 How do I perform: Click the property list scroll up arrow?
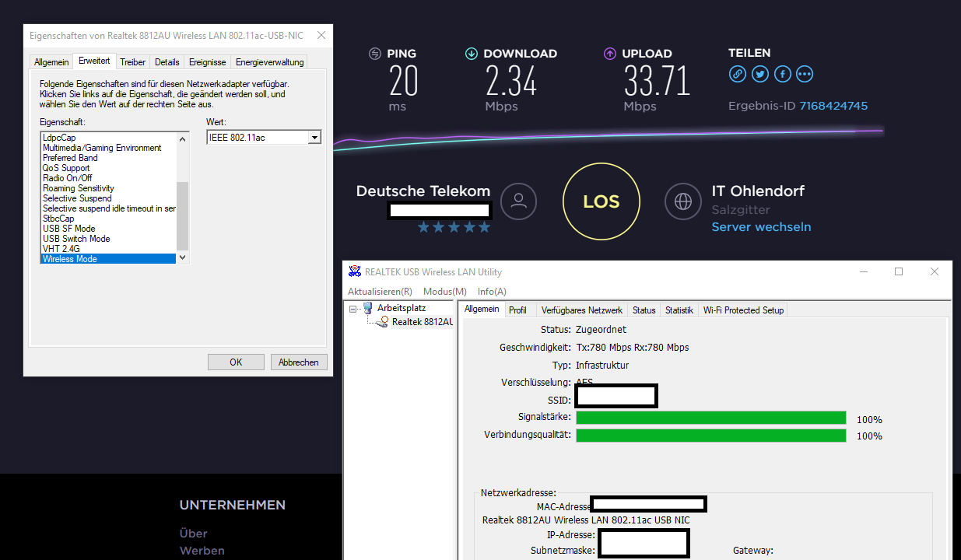(182, 138)
